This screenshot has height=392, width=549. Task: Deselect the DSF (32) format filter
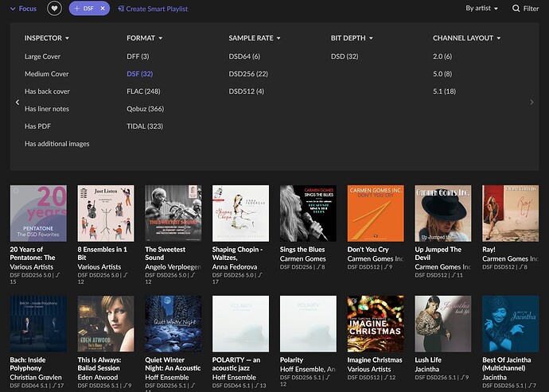pyautogui.click(x=140, y=74)
